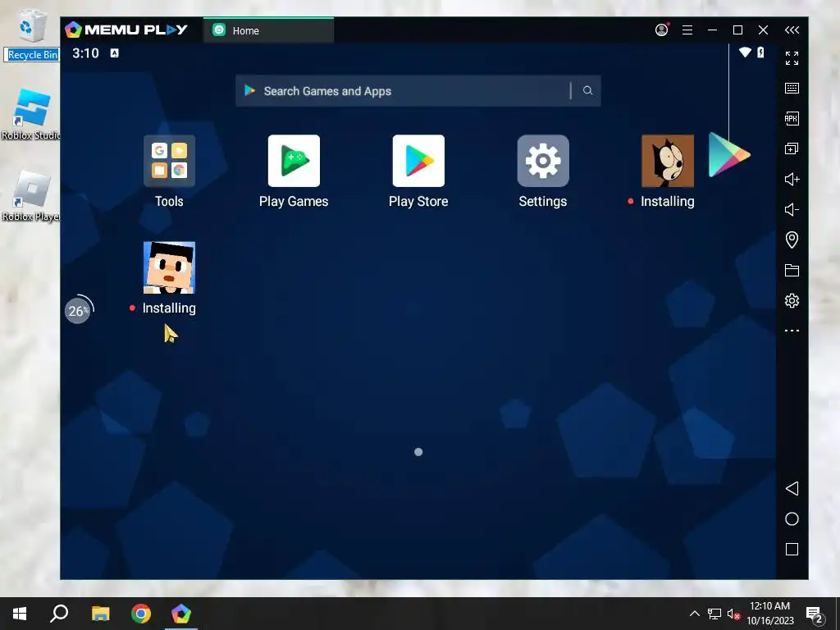Decrease volume with the sidebar speaker minus
840x630 pixels.
[x=792, y=209]
